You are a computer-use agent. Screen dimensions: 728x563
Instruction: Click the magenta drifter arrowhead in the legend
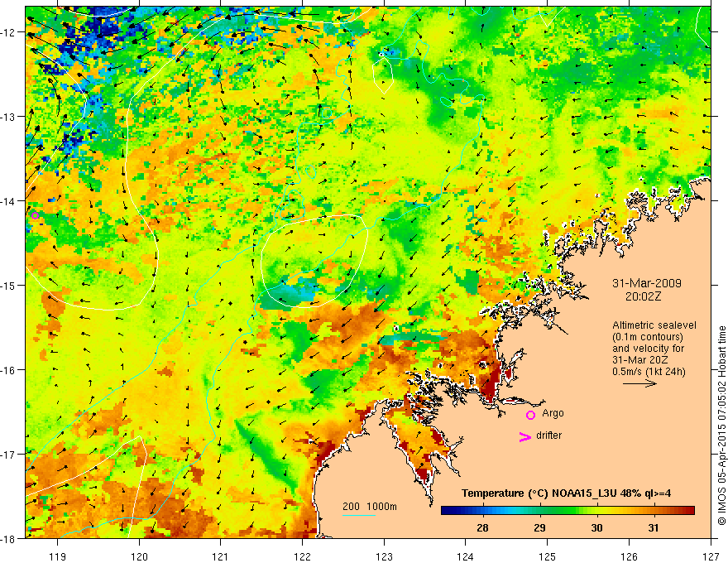click(524, 436)
